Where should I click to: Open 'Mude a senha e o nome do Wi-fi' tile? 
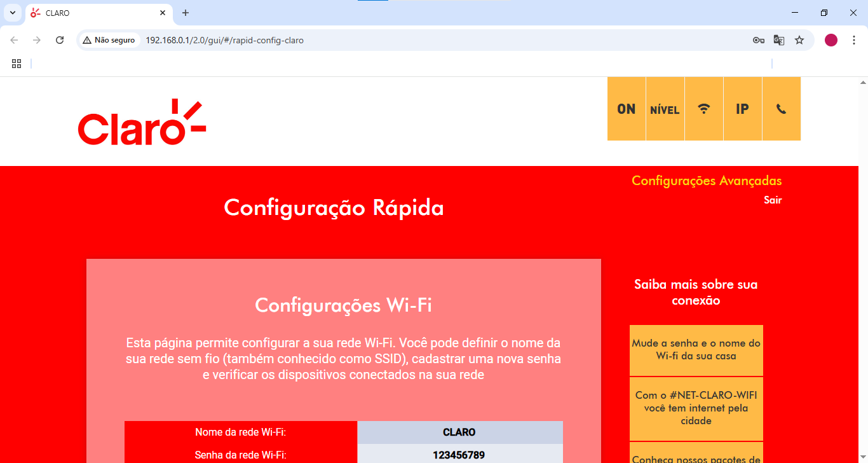[696, 350]
